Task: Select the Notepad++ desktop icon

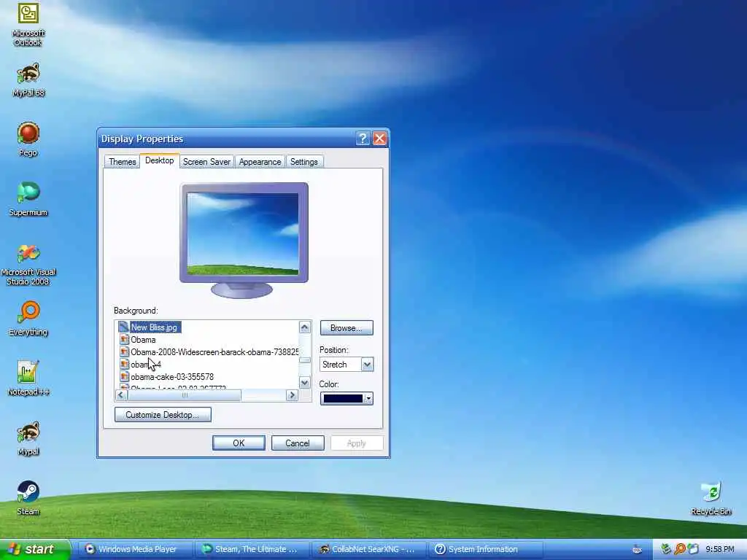Action: (28, 378)
